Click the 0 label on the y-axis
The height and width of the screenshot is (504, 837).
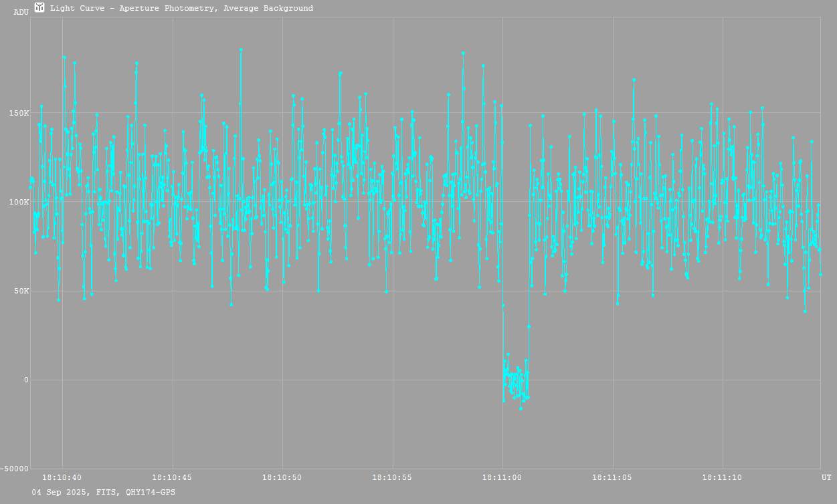pos(26,380)
